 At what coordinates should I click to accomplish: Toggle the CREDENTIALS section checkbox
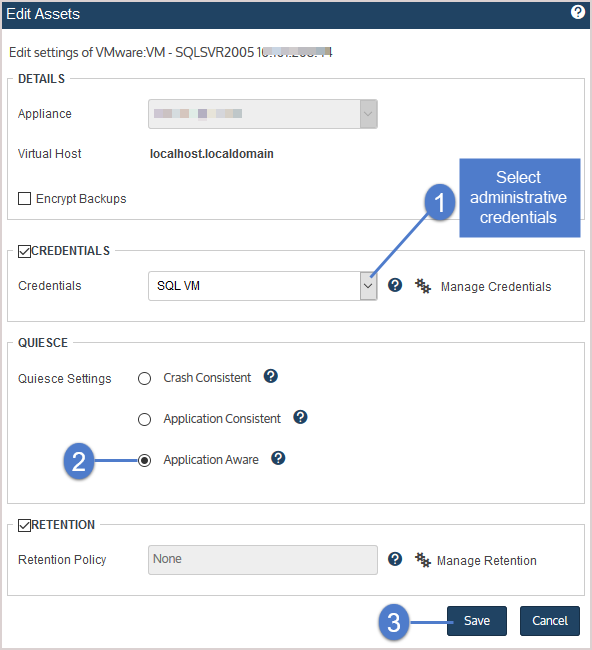click(x=24, y=251)
